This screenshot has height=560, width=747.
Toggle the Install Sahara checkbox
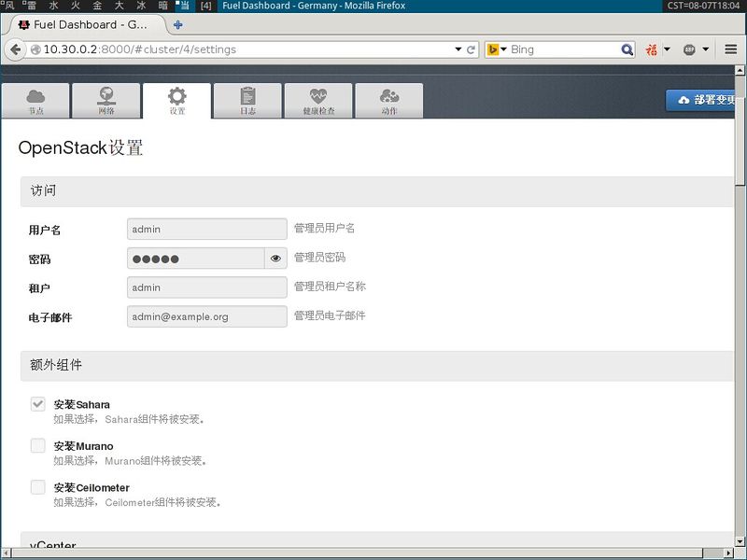coord(38,404)
